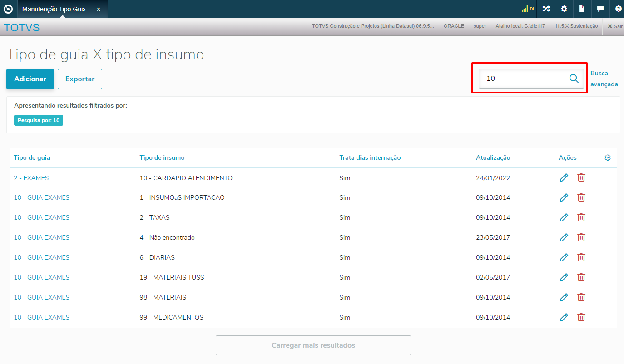The height and width of the screenshot is (364, 624).
Task: Close the Manutenção Tipo Guia tab
Action: tap(99, 9)
